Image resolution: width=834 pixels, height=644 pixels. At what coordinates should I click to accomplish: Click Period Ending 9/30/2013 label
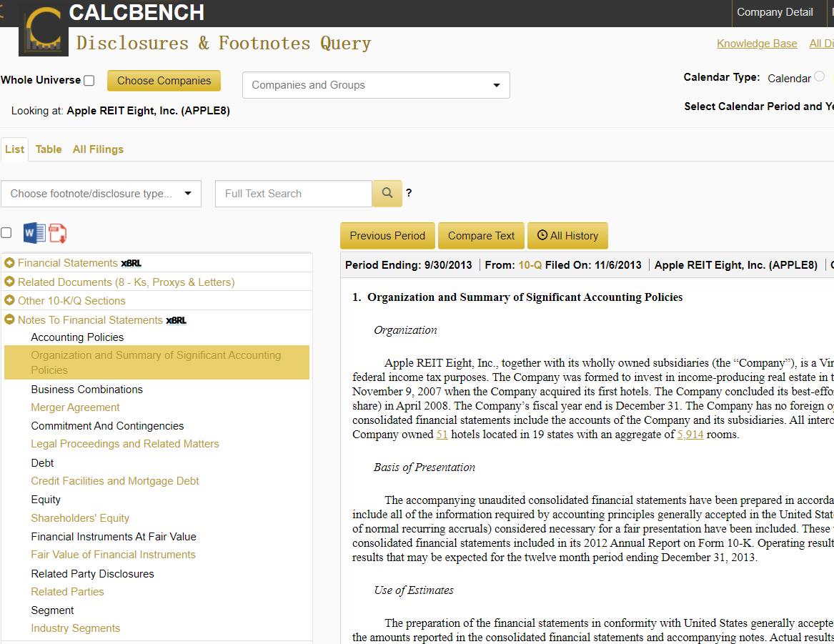click(409, 265)
